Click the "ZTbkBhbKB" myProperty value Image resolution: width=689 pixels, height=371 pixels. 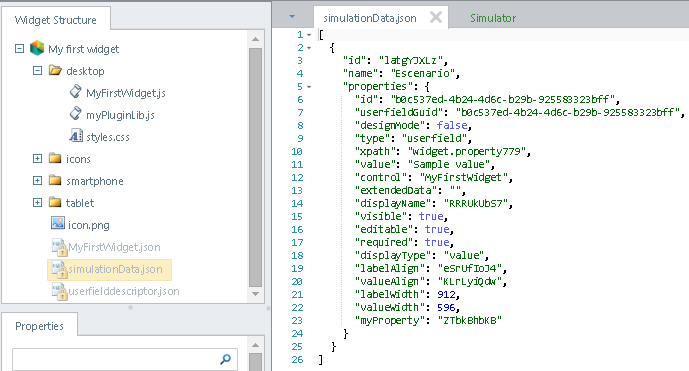pyautogui.click(x=469, y=320)
